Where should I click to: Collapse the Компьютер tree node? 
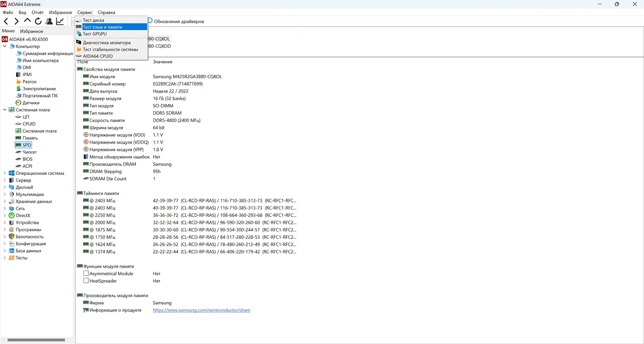5,46
